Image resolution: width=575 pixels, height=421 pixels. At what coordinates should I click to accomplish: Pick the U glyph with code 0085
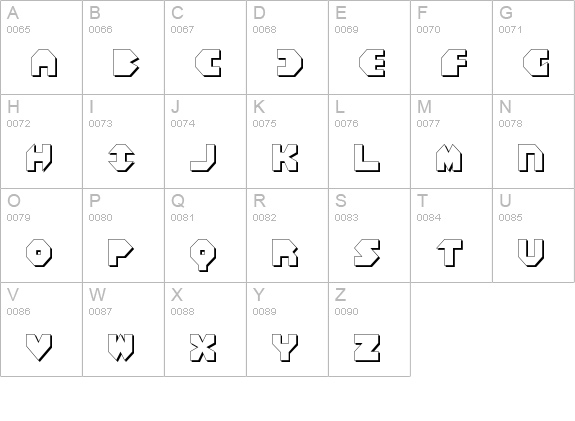click(x=531, y=253)
